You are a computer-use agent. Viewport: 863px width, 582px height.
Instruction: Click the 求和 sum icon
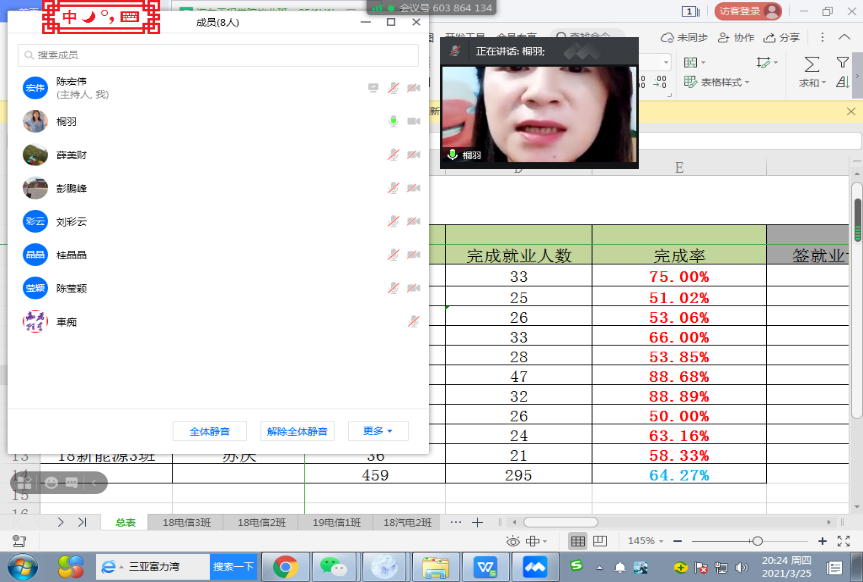(x=811, y=65)
